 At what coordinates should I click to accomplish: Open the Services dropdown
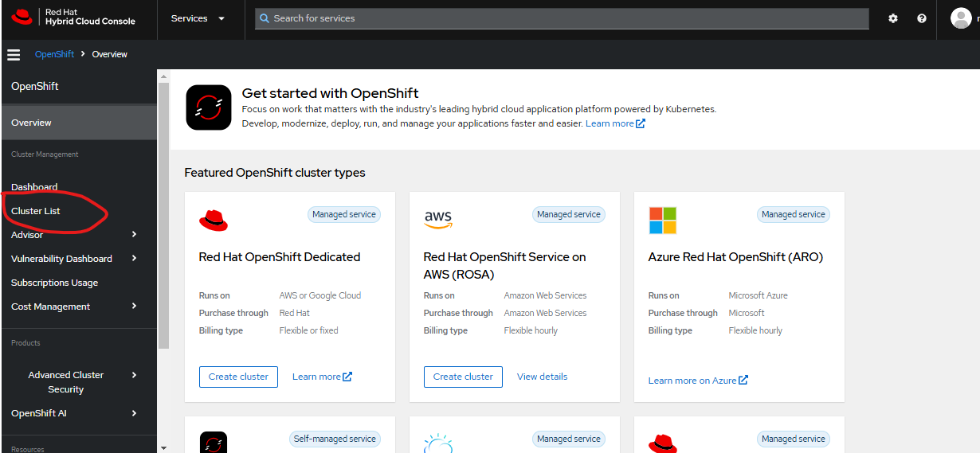click(198, 18)
